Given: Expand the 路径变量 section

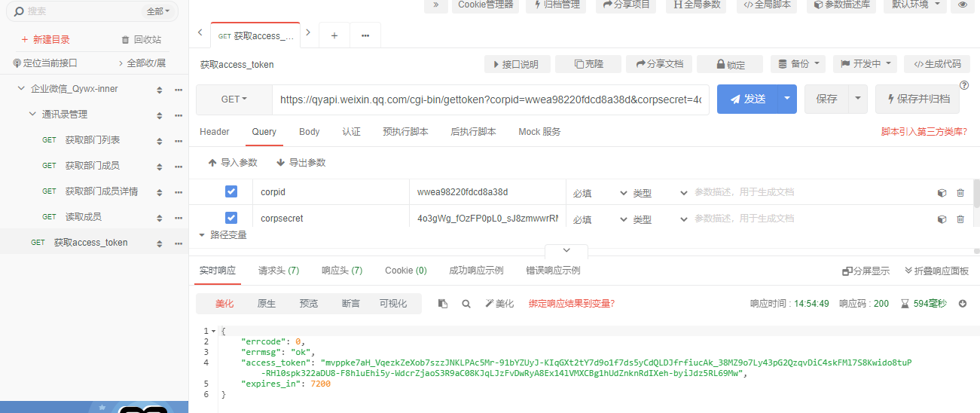Looking at the screenshot, I should pos(223,235).
